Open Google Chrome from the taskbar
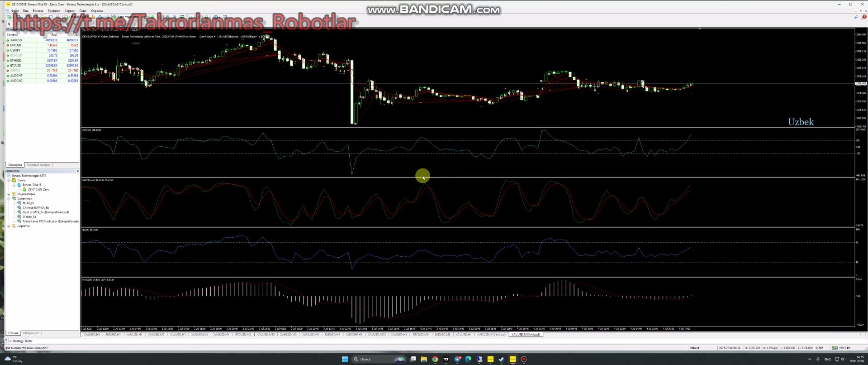Image resolution: width=868 pixels, height=365 pixels. tap(435, 359)
